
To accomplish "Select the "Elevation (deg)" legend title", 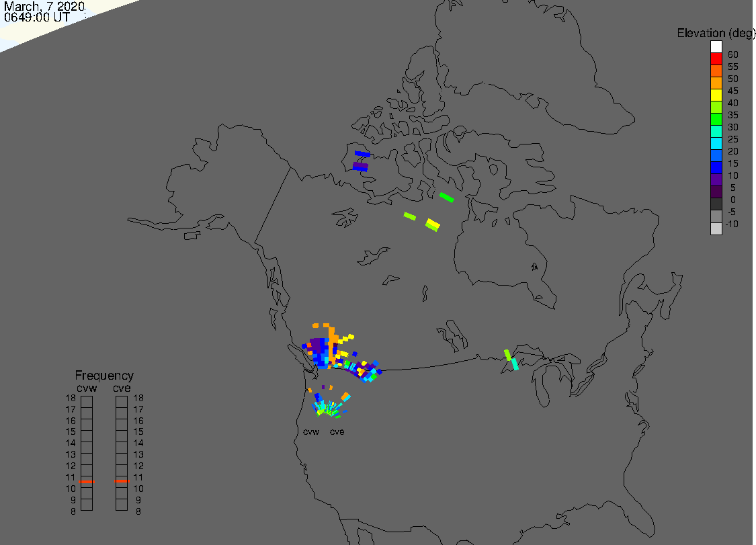I will click(x=716, y=34).
